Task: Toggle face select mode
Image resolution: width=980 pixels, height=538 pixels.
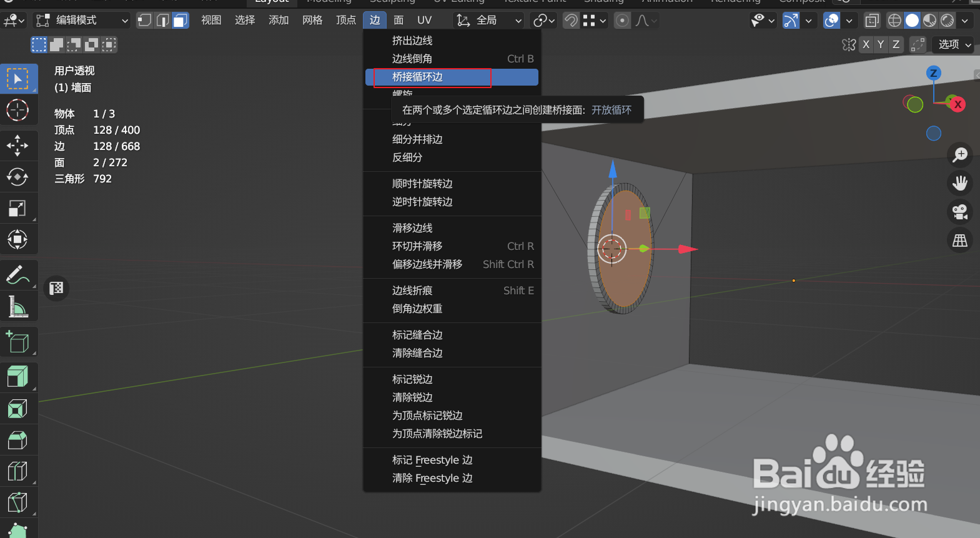Action: (x=181, y=21)
